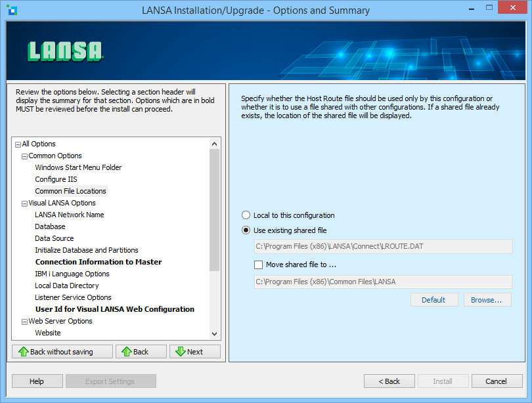Image resolution: width=532 pixels, height=403 pixels.
Task: Open IBM i Language Options
Action: click(72, 274)
